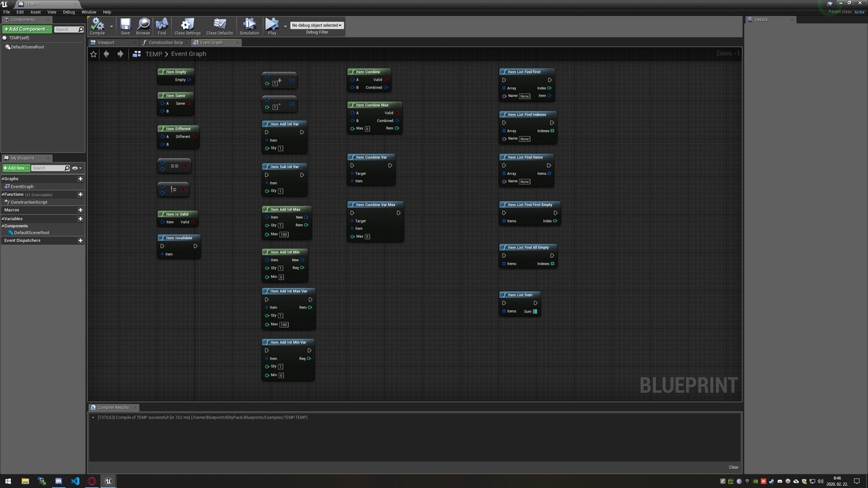Select ConstructionScript in Functions list
Viewport: 868px width, 488px height.
click(28, 202)
